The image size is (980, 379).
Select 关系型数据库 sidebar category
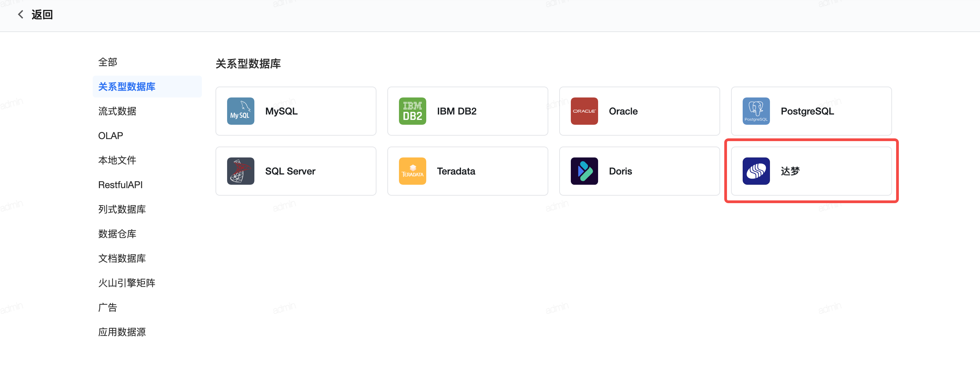click(x=127, y=87)
